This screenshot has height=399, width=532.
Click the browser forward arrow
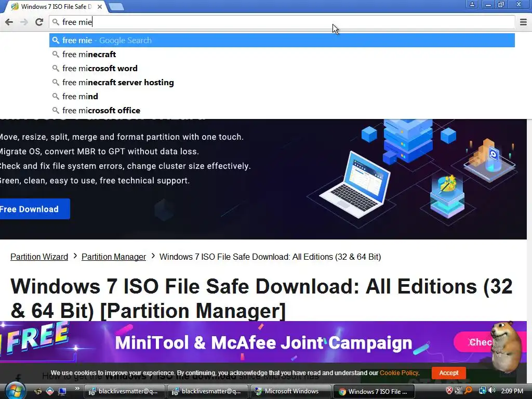pos(24,22)
